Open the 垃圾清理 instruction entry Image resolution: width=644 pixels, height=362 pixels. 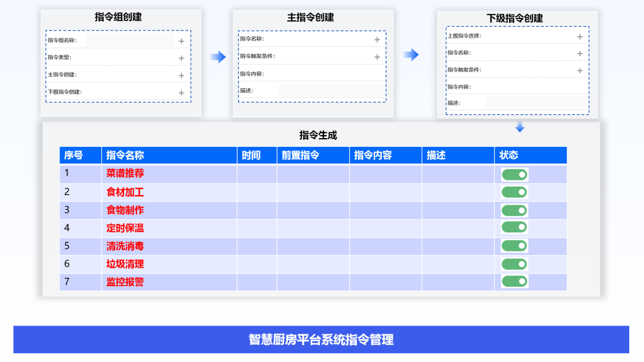coord(125,264)
